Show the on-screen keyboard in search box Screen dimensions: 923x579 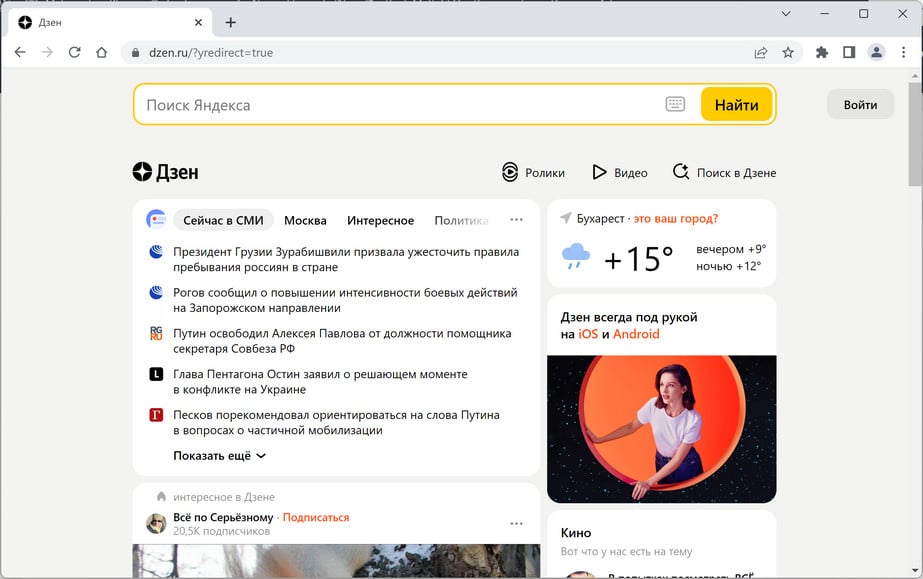click(x=675, y=104)
